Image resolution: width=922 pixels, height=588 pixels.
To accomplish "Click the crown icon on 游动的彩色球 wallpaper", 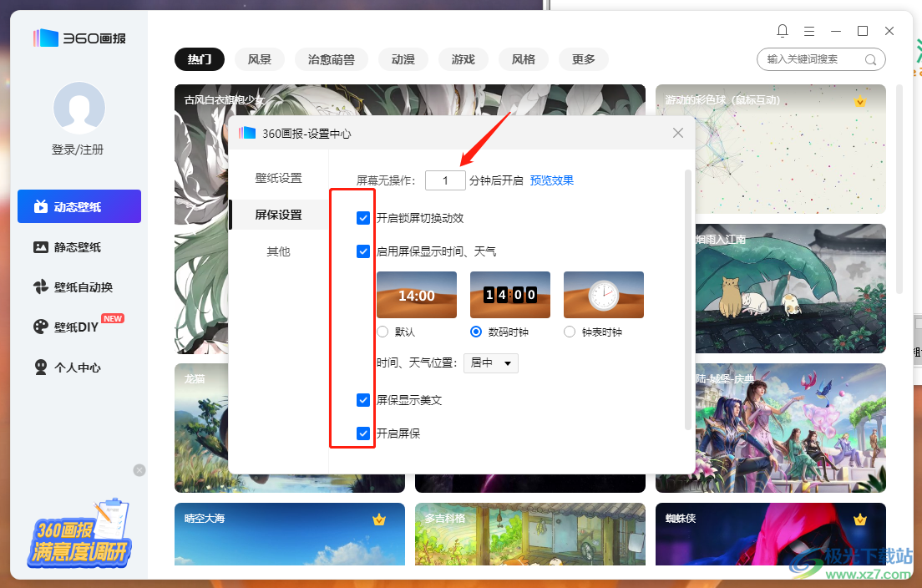I will (859, 100).
